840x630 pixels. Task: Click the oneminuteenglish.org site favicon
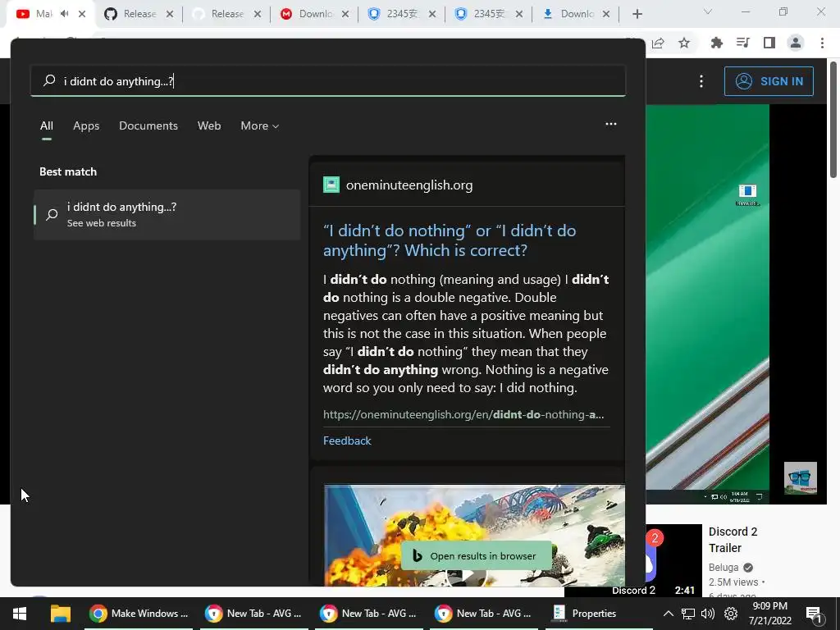(x=331, y=185)
